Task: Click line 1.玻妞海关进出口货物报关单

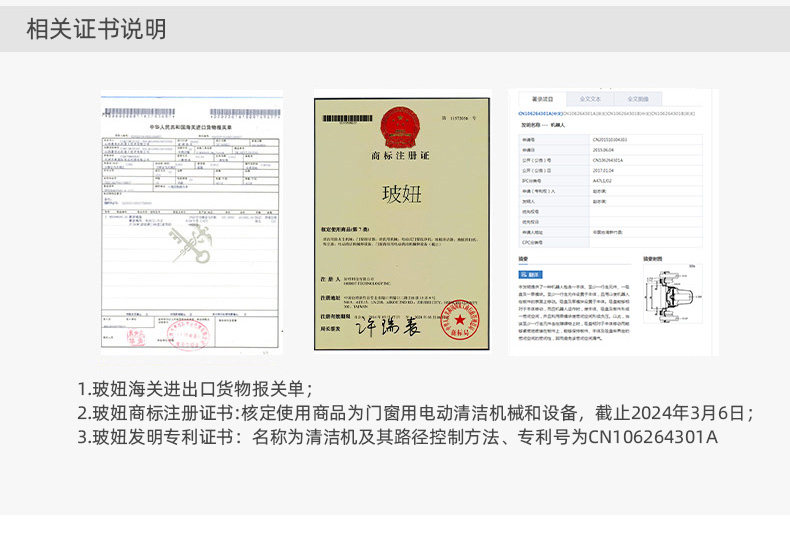Action: [x=195, y=389]
